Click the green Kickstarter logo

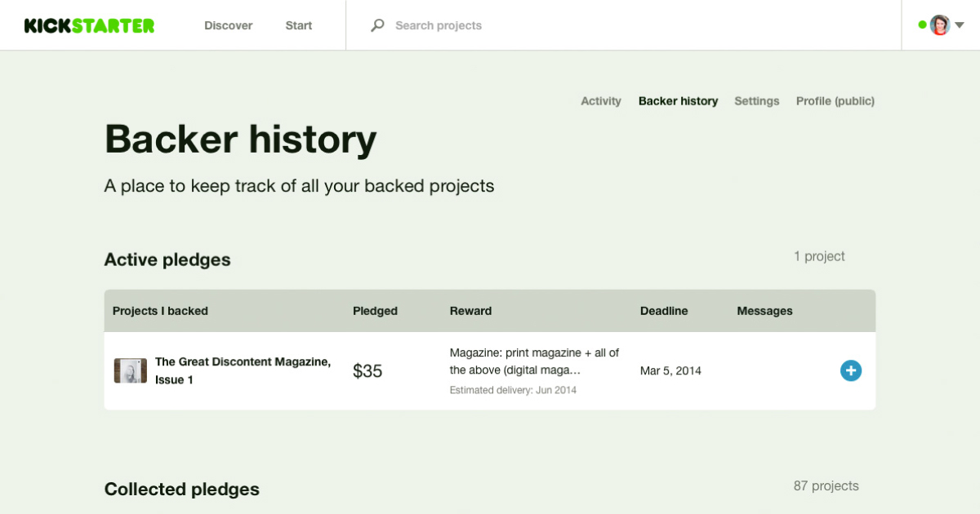pyautogui.click(x=88, y=25)
